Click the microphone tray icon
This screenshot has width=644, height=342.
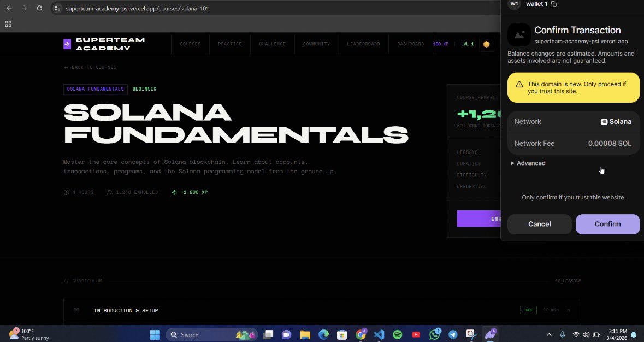click(x=563, y=334)
